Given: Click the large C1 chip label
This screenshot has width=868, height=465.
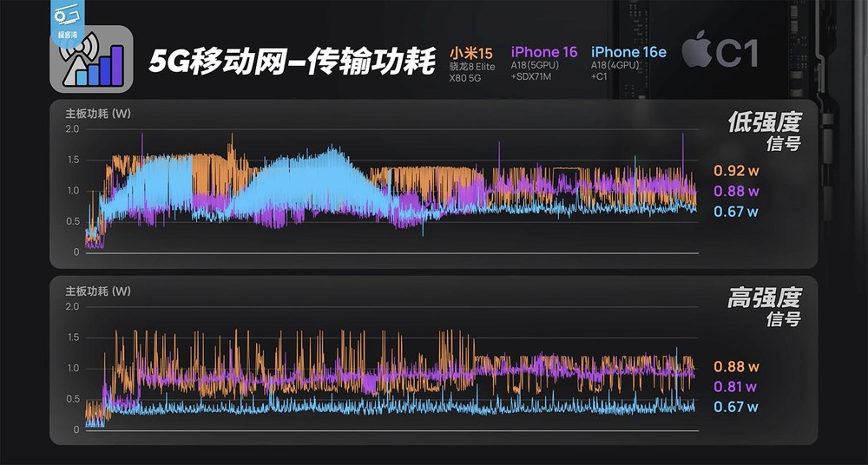Looking at the screenshot, I should [x=736, y=53].
